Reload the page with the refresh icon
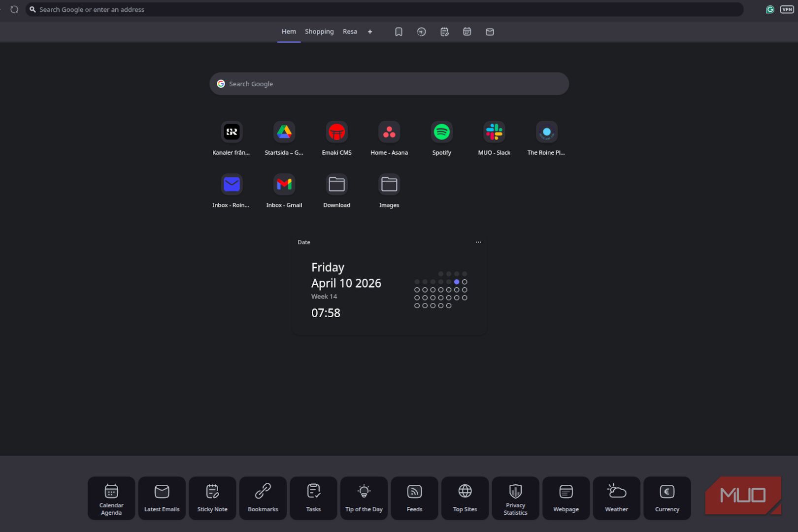Image resolution: width=798 pixels, height=532 pixels. (14, 9)
